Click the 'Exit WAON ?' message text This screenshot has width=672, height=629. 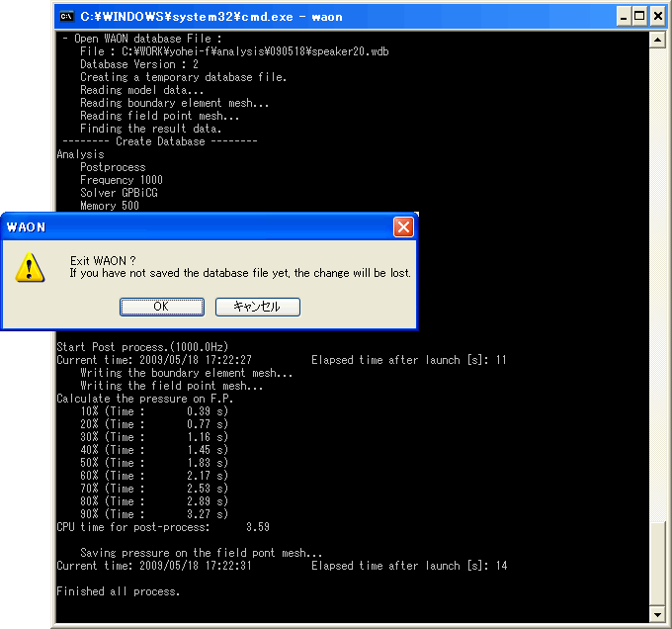coord(103,261)
